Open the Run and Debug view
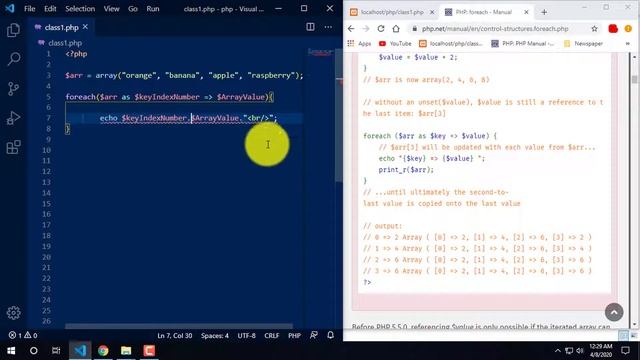 13,118
